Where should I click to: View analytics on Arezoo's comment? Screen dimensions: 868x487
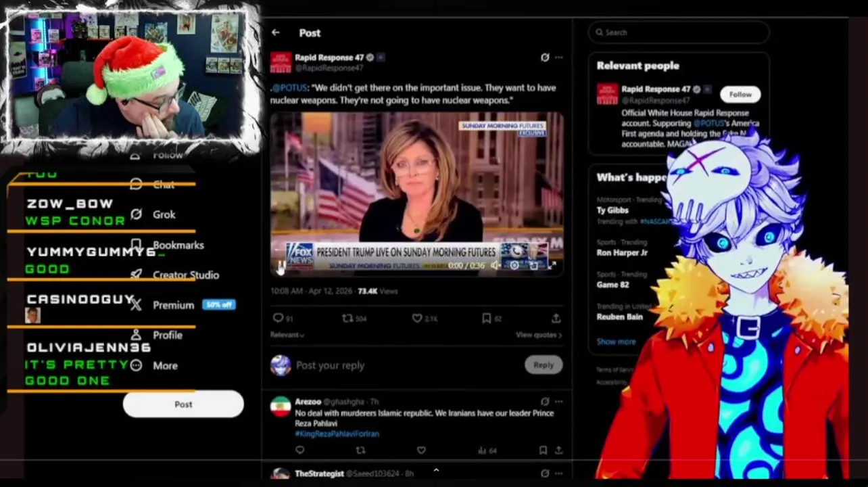tap(487, 450)
